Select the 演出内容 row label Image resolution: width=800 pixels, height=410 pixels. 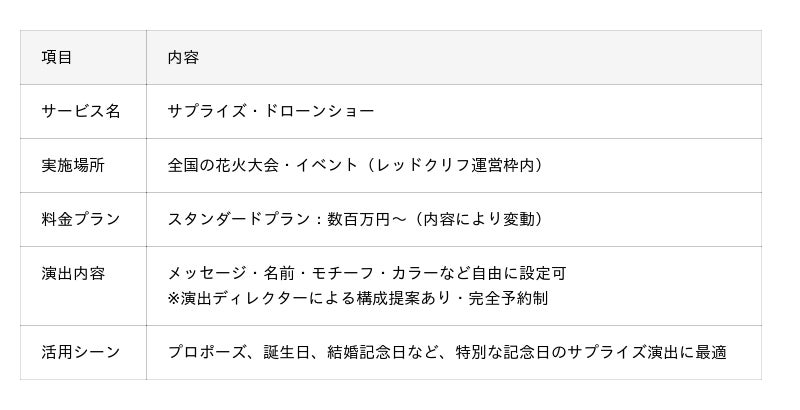click(73, 273)
